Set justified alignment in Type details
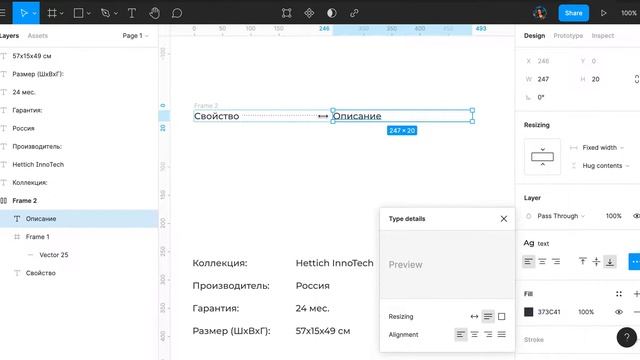The image size is (640, 360). tap(502, 335)
